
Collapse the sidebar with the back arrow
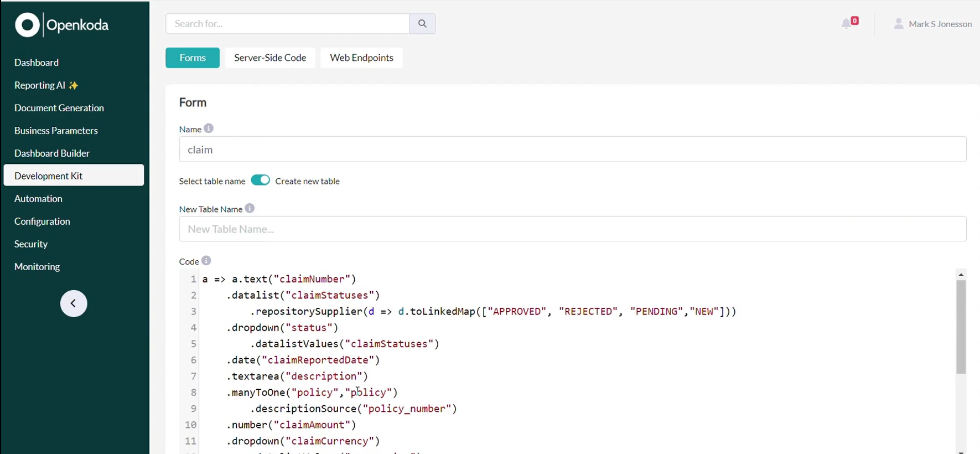[x=74, y=303]
